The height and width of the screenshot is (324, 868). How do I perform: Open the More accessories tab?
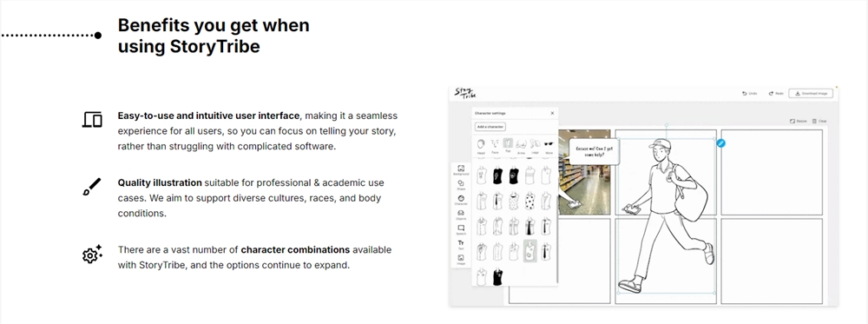[549, 146]
